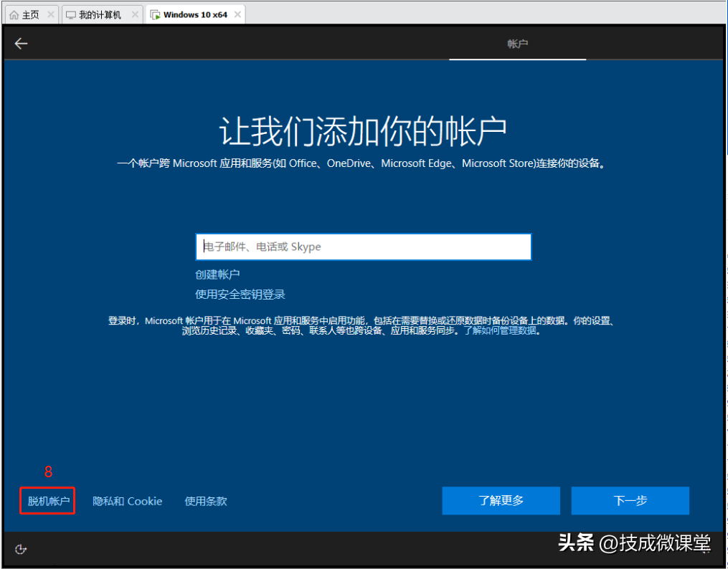Open the 了解如何管理数据 link
The image size is (728, 569).
click(500, 330)
